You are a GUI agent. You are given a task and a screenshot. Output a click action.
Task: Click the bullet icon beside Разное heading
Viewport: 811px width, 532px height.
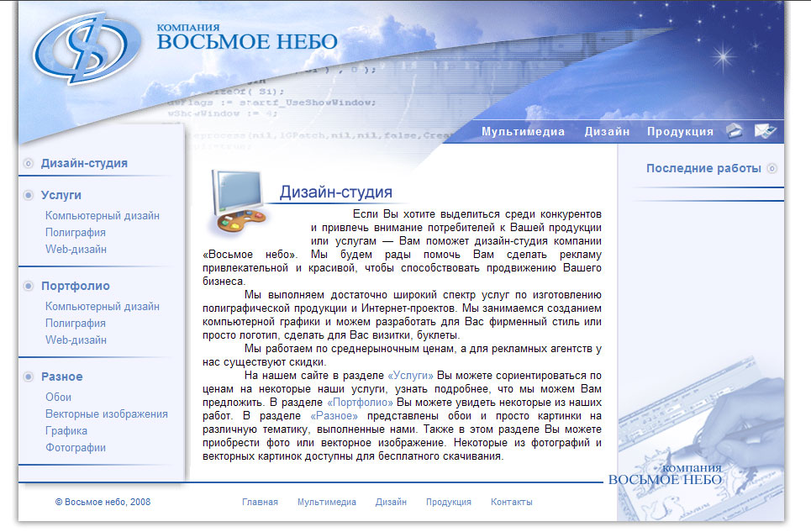(29, 377)
